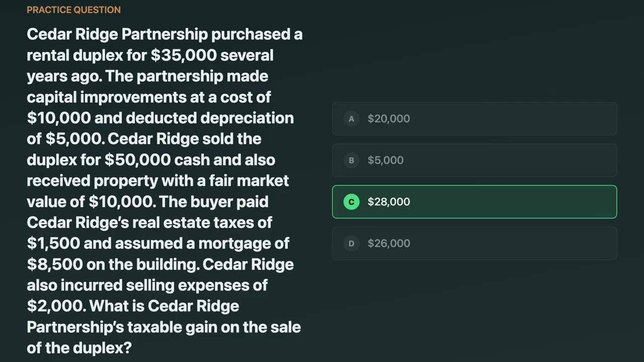This screenshot has width=644, height=362.
Task: Click the $50,000 cash amount in question
Action: (137, 160)
